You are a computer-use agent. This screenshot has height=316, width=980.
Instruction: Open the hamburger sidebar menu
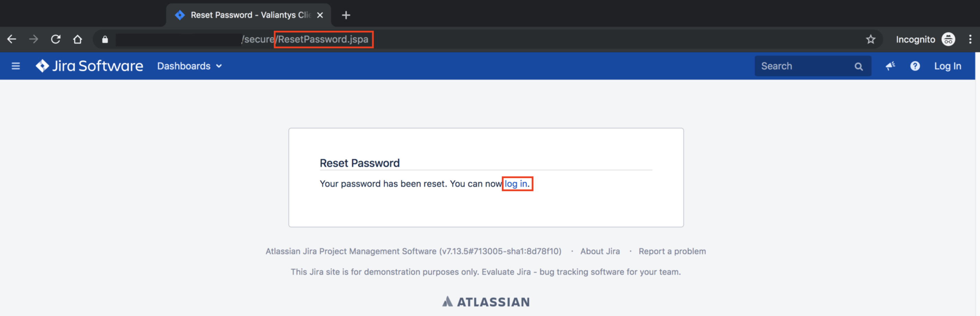[x=15, y=66]
